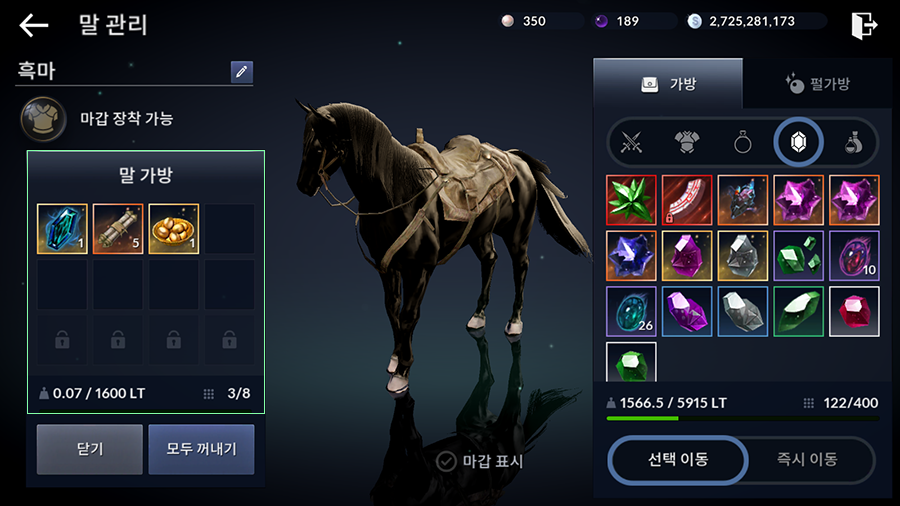This screenshot has width=900, height=506.
Task: Select the ring accessory filter icon
Action: tap(742, 142)
